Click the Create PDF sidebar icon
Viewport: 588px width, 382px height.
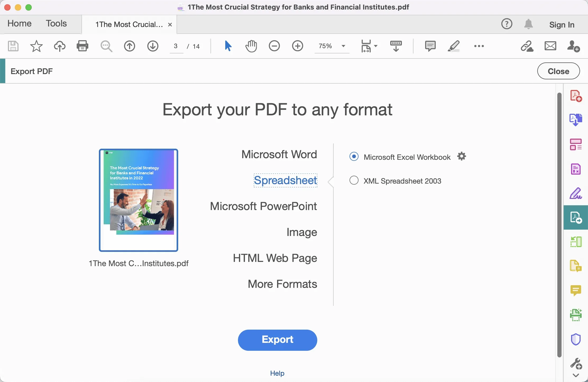point(576,96)
